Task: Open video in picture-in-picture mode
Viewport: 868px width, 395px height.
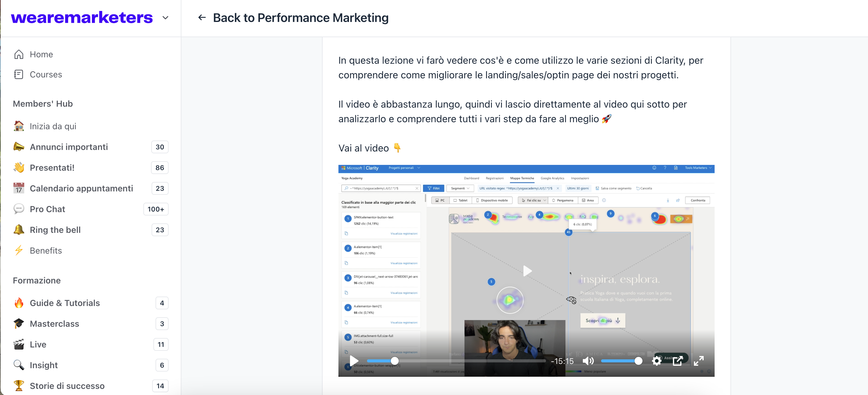Action: [x=677, y=361]
